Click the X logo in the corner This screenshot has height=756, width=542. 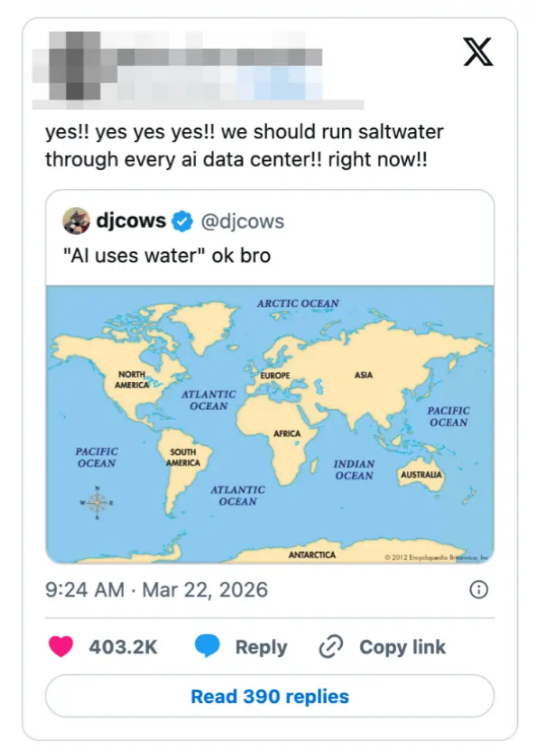click(478, 52)
